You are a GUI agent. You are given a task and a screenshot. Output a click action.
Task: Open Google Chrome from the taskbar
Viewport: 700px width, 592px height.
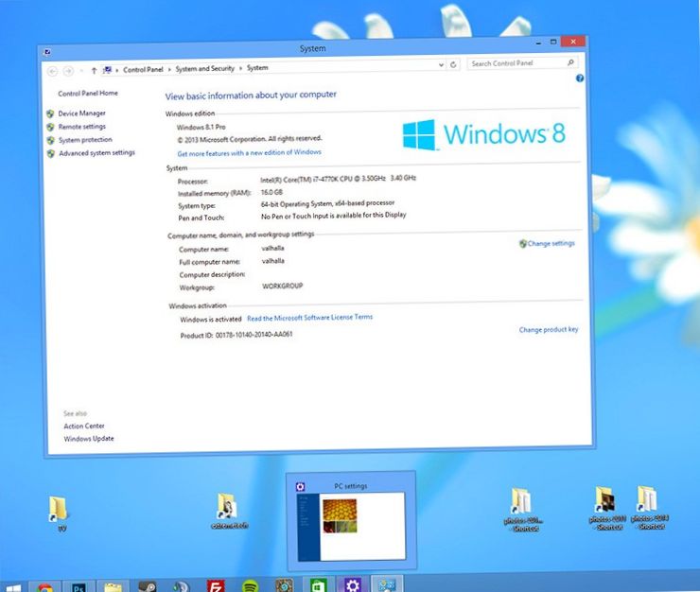click(45, 587)
